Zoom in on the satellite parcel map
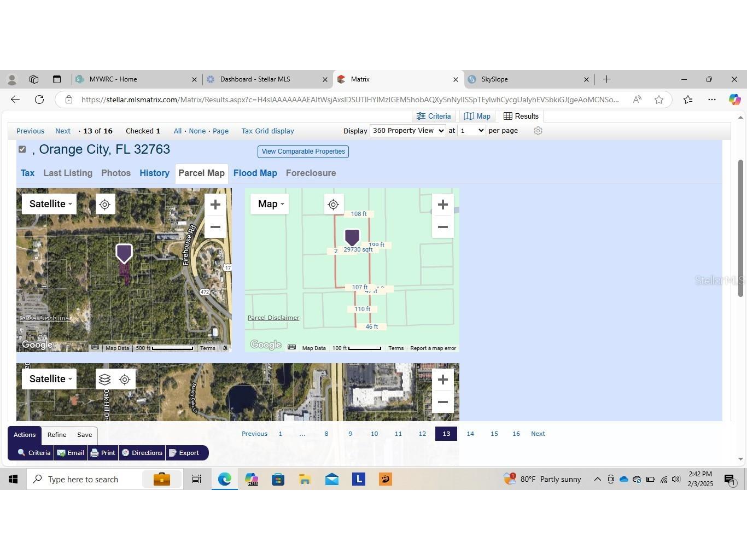Viewport: 747px width, 560px height. pos(215,205)
